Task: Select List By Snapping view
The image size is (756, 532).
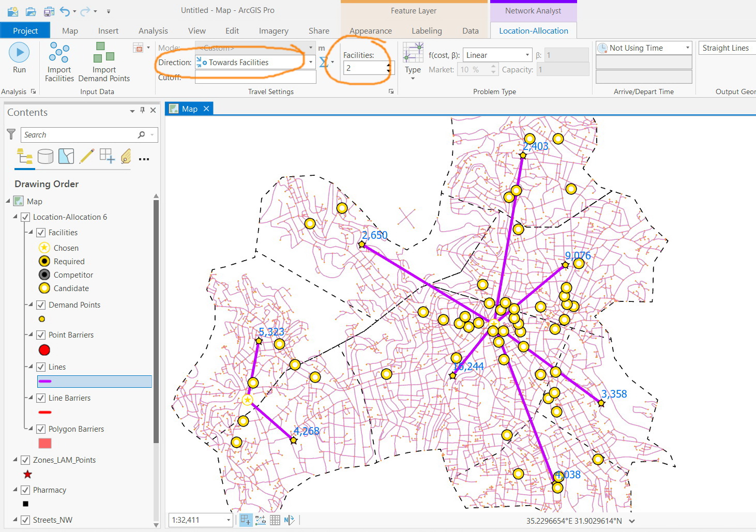Action: pos(107,156)
